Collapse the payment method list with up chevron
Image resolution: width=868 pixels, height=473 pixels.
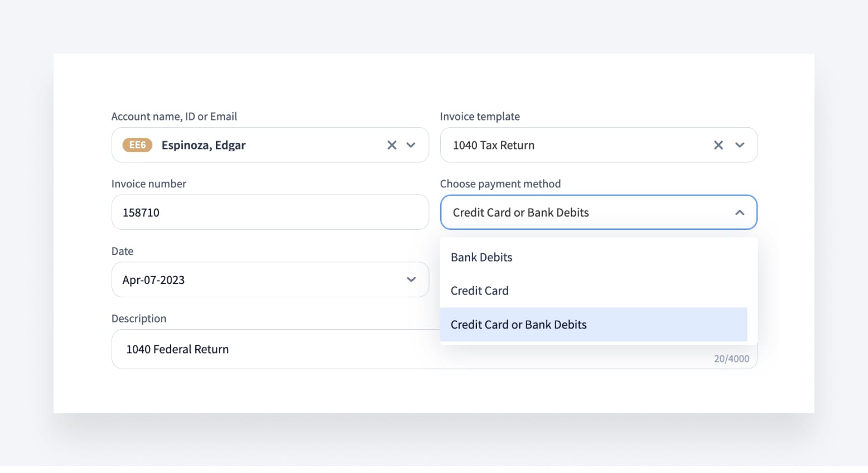coord(740,213)
